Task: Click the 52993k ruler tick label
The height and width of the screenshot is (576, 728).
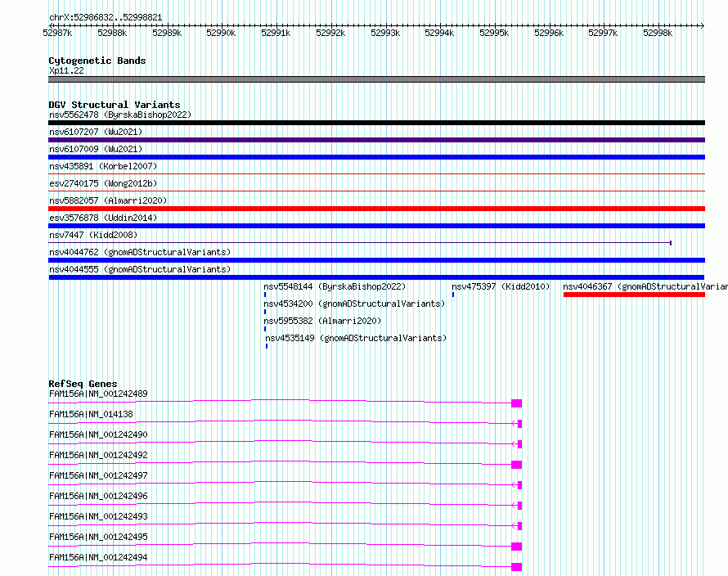Action: [385, 33]
